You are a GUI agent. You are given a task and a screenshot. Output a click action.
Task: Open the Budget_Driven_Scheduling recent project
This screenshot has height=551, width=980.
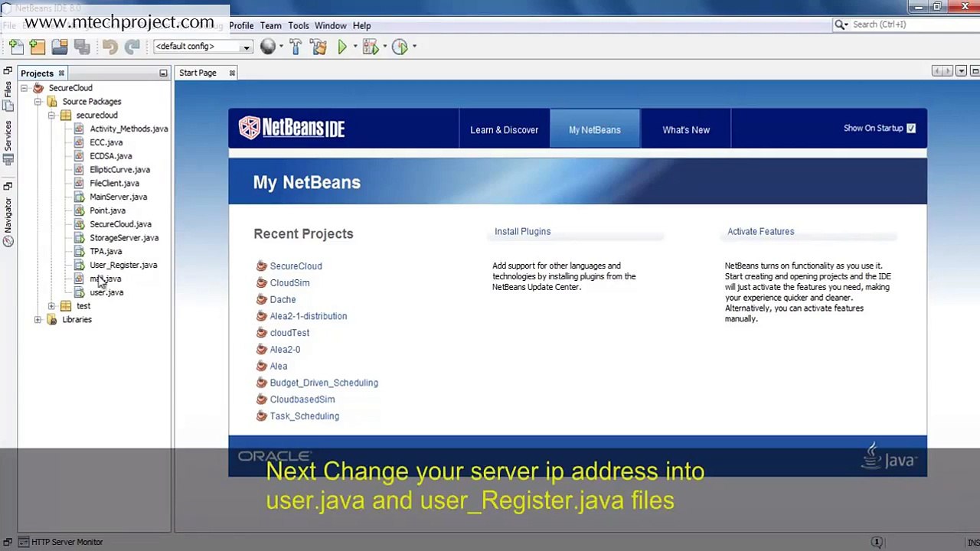(324, 383)
